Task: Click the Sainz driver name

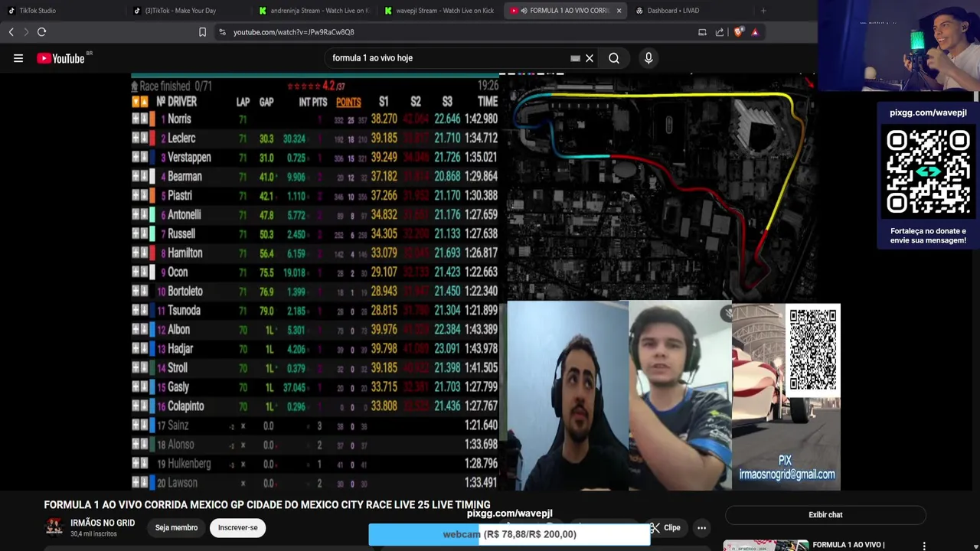Action: click(178, 425)
